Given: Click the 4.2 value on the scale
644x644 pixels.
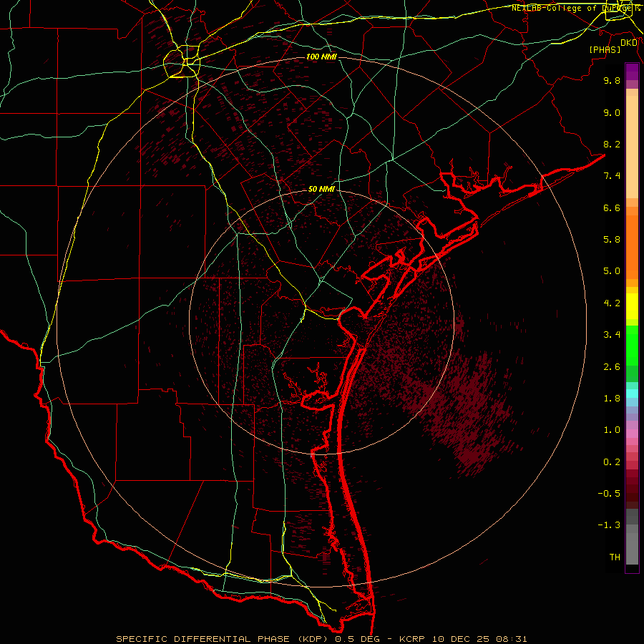Looking at the screenshot, I should click(612, 303).
